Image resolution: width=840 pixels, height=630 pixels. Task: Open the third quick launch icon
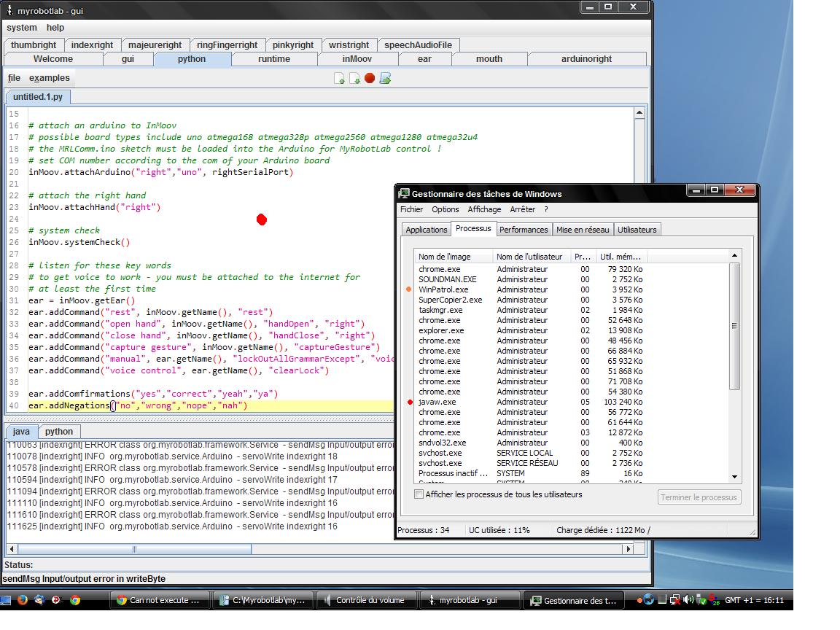pos(39,600)
